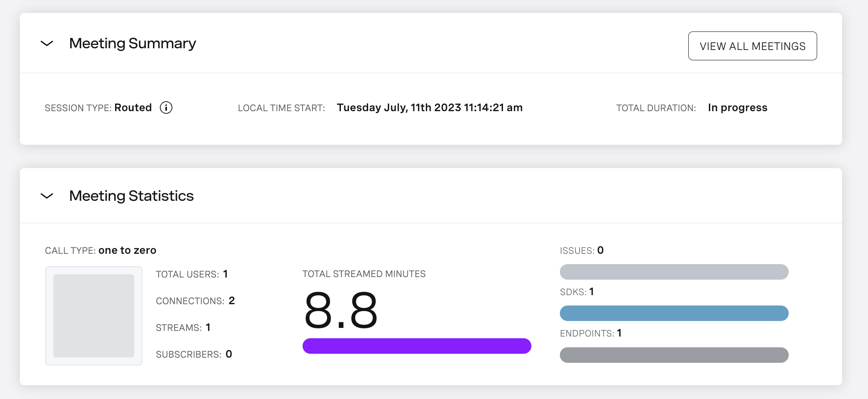
Task: Click the dark gray Endpoints bar
Action: [674, 355]
